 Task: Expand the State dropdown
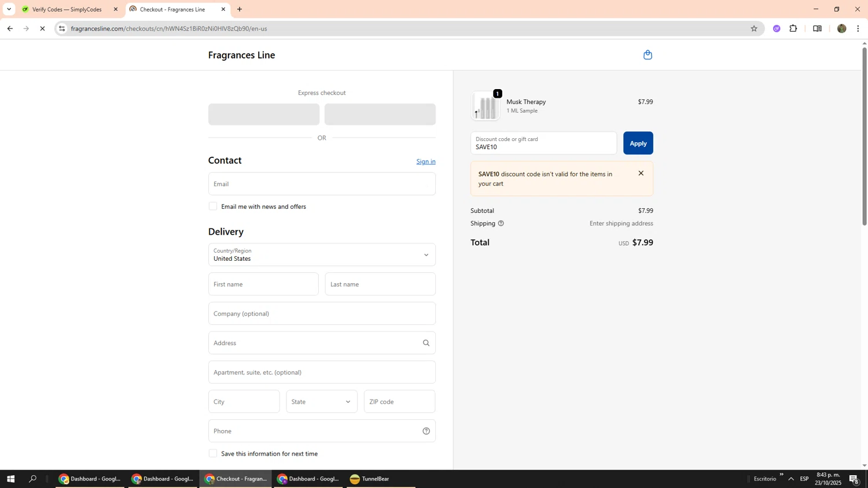[x=322, y=401]
